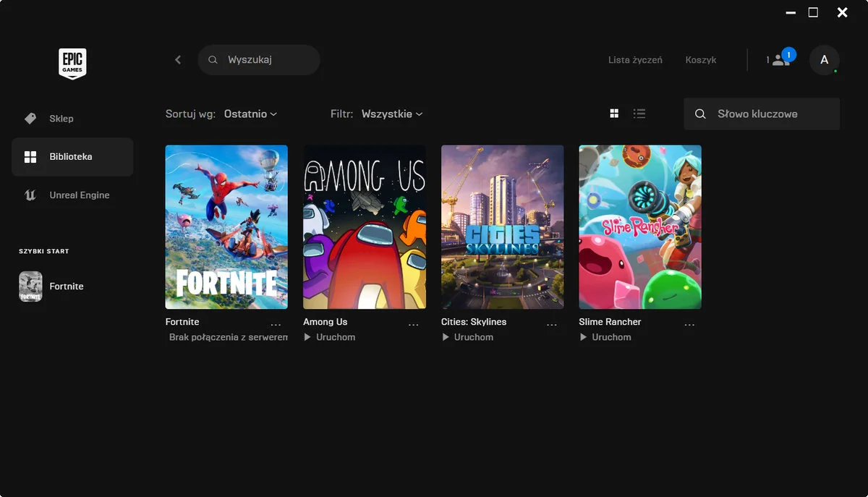Open Lista życzeń wishlist link
Viewport: 868px width, 497px height.
(635, 60)
